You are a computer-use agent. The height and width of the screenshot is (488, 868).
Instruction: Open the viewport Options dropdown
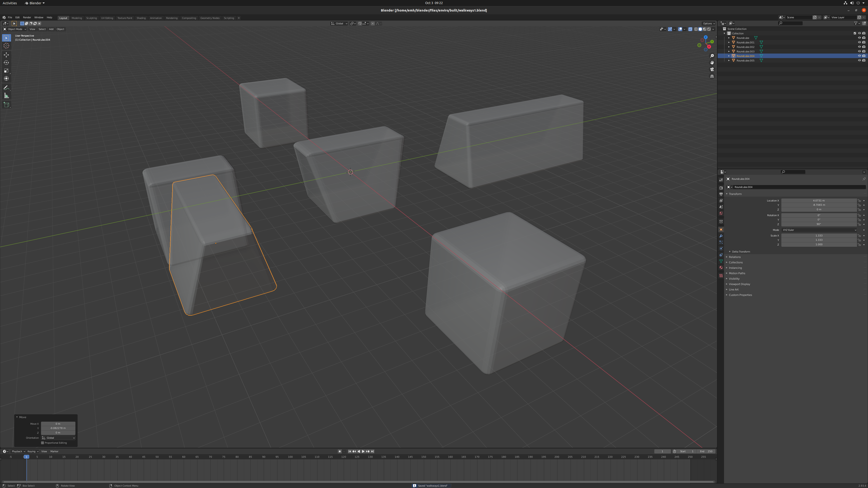pos(708,23)
